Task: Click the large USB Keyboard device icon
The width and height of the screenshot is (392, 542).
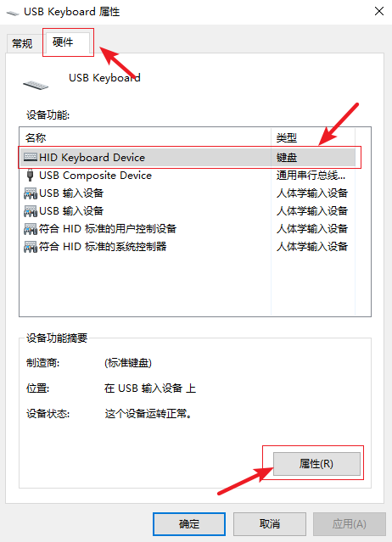Action: tap(36, 85)
